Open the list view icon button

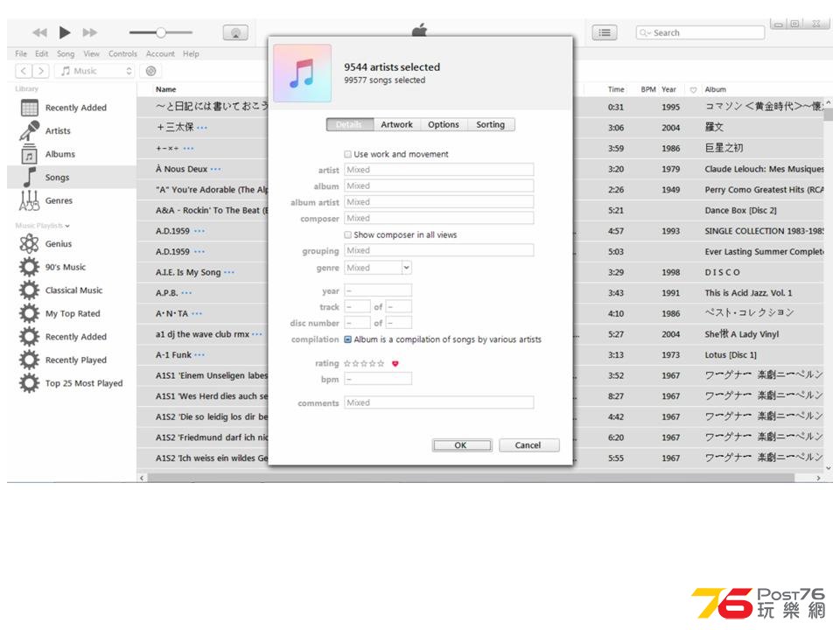(605, 32)
